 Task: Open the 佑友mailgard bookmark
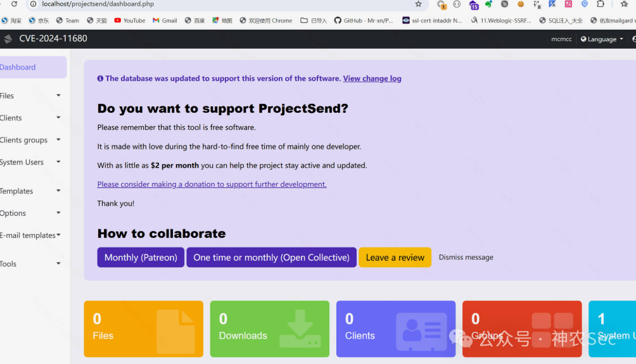pyautogui.click(x=613, y=20)
